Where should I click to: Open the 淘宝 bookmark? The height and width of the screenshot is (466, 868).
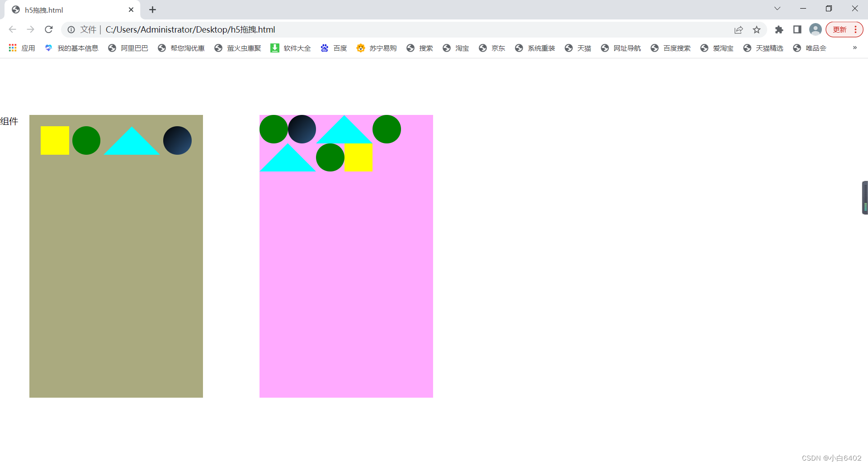point(456,48)
